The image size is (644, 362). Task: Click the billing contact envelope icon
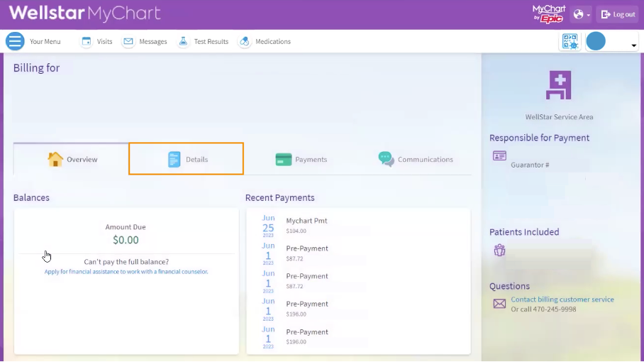click(499, 304)
